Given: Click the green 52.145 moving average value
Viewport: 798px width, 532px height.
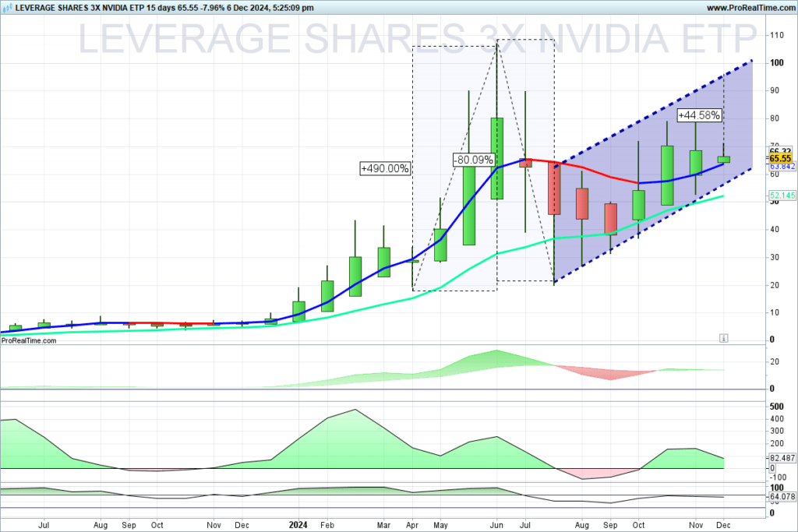Looking at the screenshot, I should 782,196.
